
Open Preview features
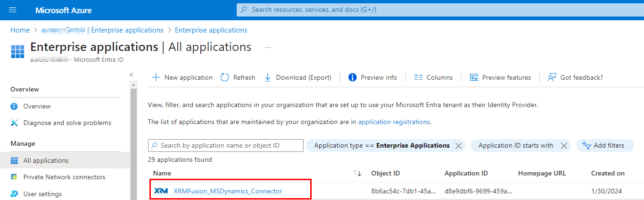coord(500,77)
